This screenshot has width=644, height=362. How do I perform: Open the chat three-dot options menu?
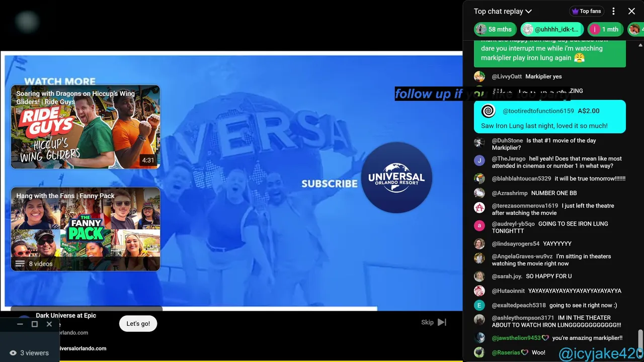click(x=613, y=11)
